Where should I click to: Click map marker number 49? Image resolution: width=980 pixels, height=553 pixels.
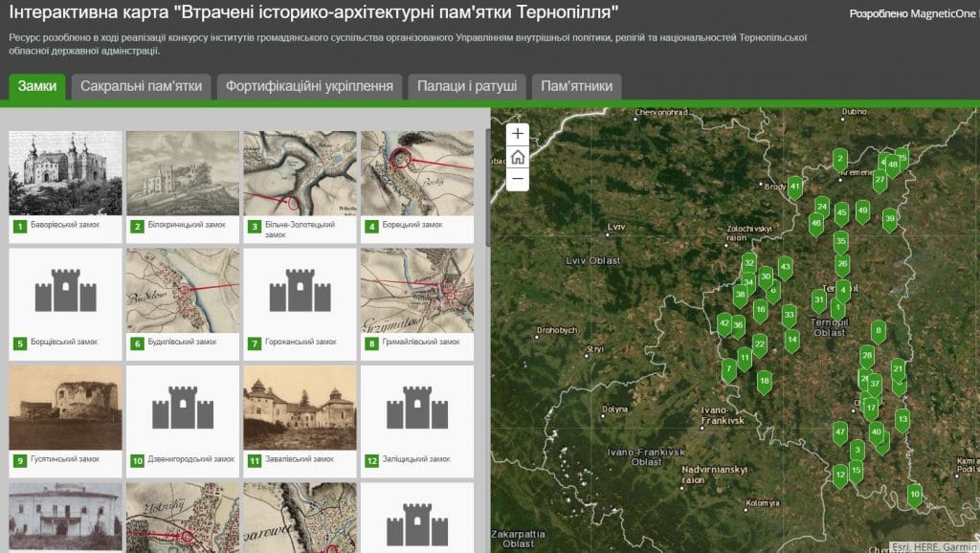tap(863, 211)
